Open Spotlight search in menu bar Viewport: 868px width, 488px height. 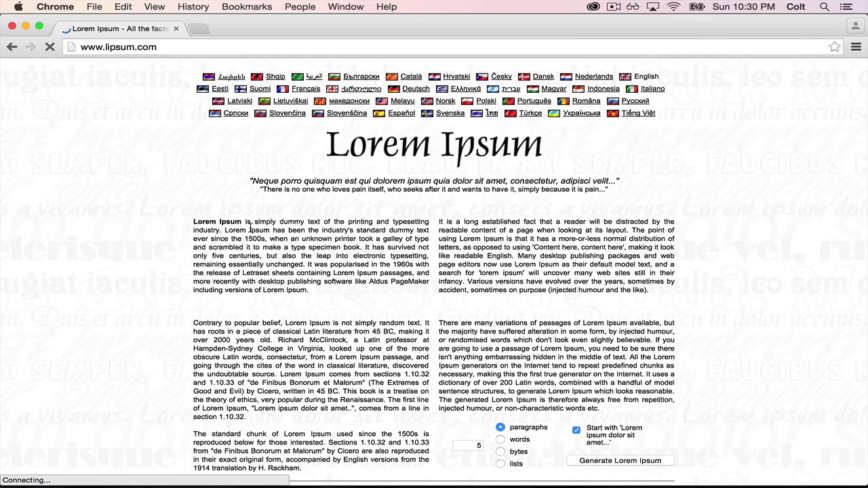(825, 7)
